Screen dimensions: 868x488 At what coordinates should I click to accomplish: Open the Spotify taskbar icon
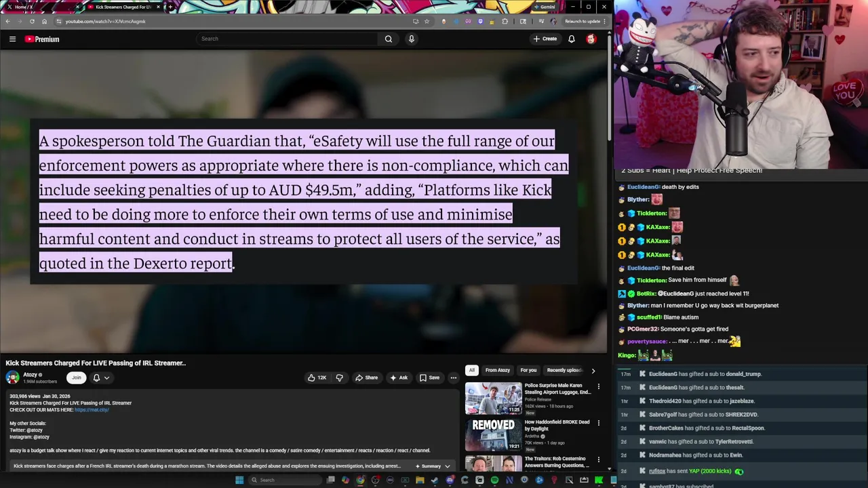tap(494, 480)
